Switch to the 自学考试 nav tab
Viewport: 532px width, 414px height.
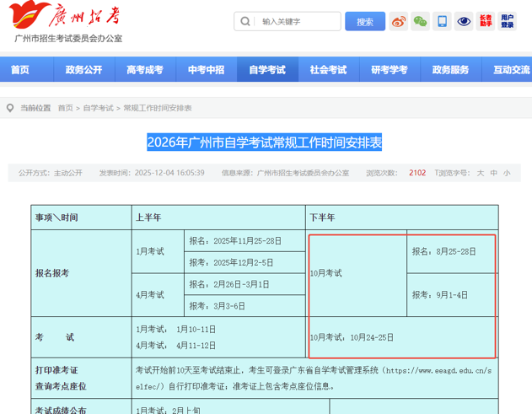click(267, 70)
